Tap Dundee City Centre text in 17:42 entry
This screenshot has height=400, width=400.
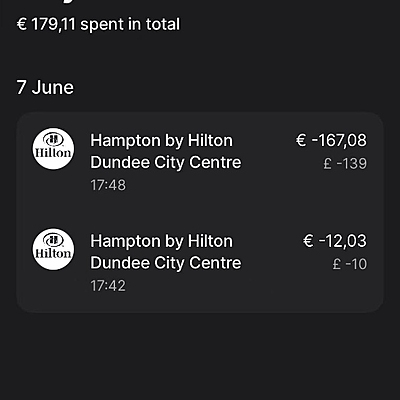tap(166, 263)
